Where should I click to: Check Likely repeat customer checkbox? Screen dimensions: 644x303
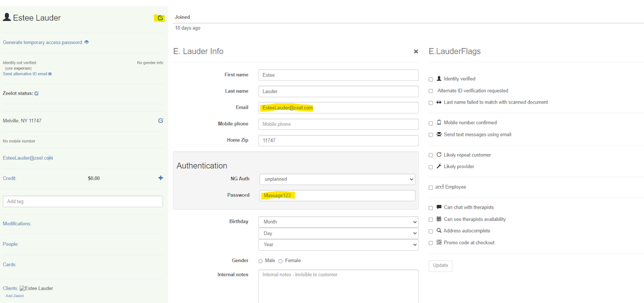point(431,156)
